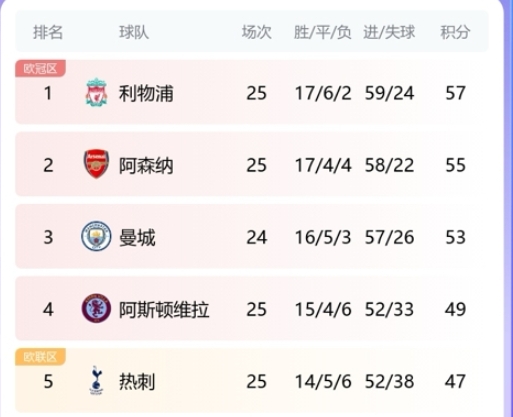Sort by 积分 column header
This screenshot has height=417, width=513.
pos(455,32)
